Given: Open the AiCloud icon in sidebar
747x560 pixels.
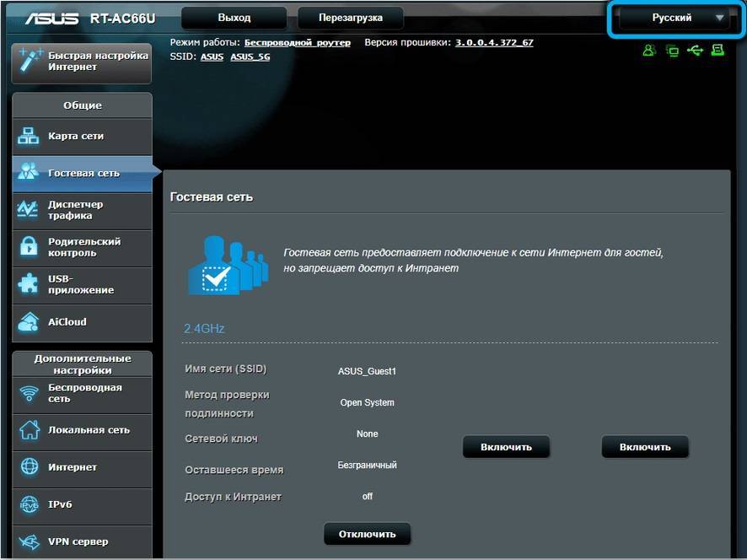Looking at the screenshot, I should point(30,321).
